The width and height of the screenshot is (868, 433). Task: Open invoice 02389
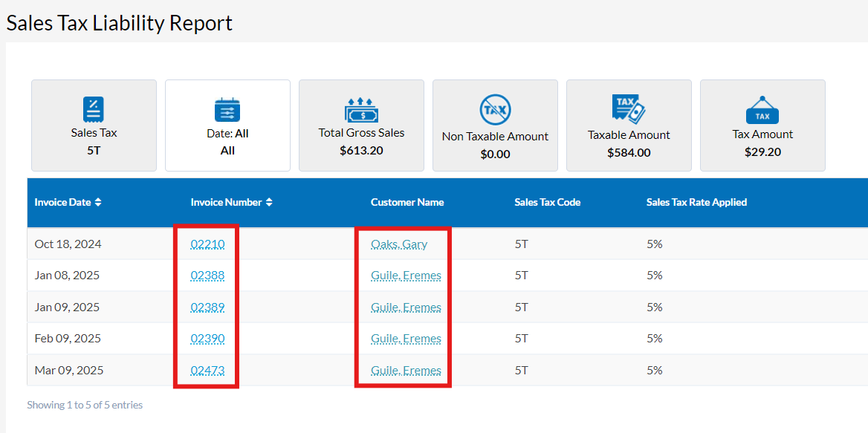point(207,307)
